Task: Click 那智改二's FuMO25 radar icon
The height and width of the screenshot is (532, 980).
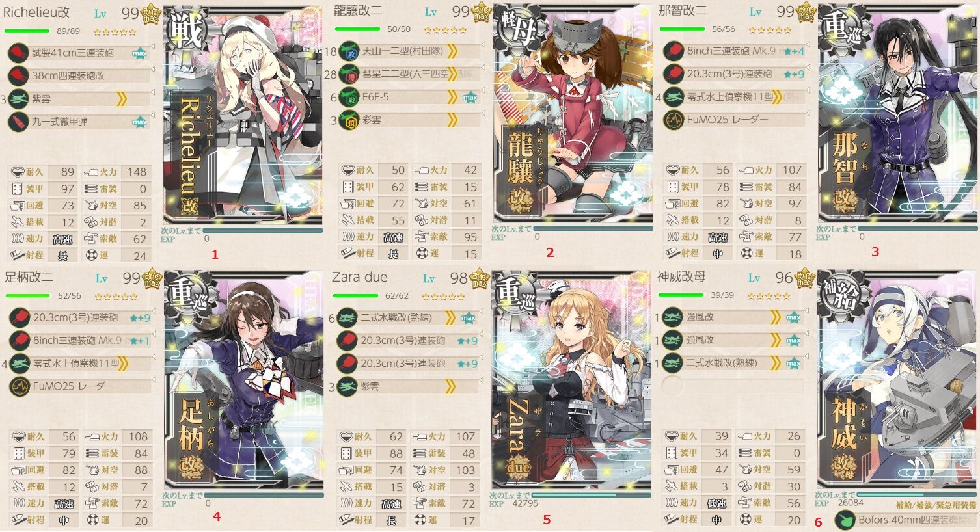Action: 674,120
